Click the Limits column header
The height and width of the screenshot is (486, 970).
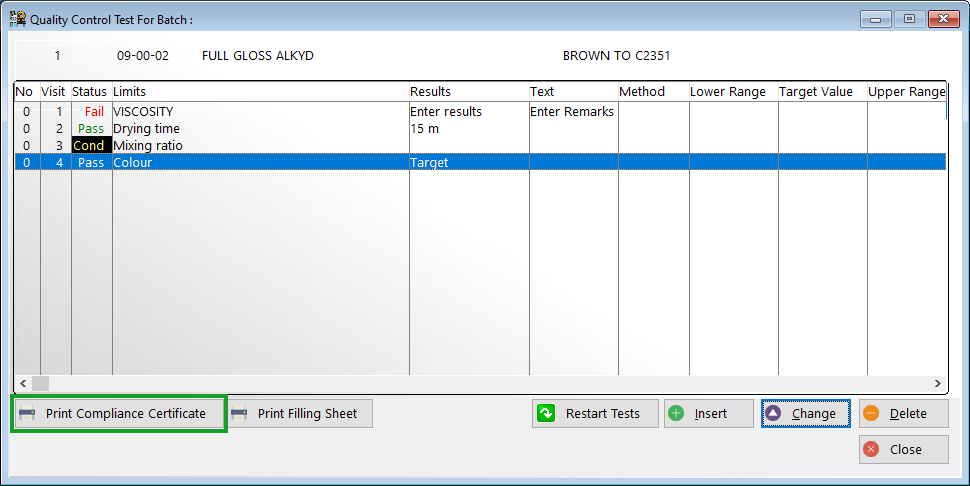click(130, 92)
